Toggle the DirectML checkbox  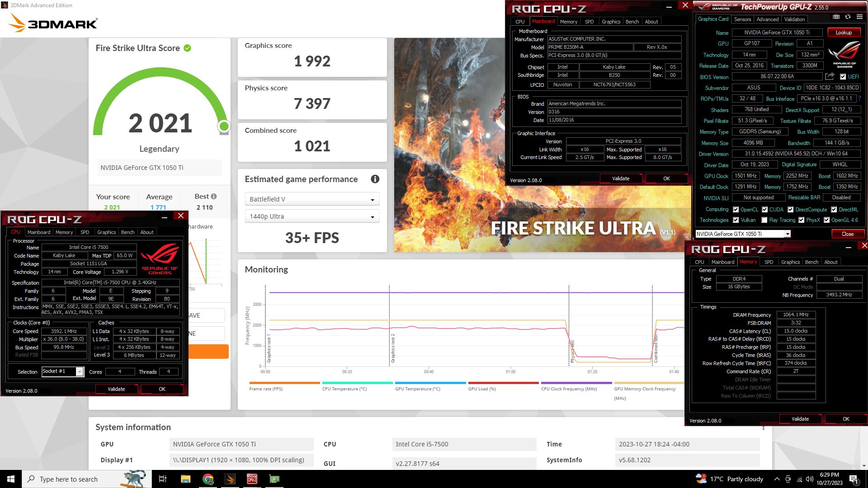[x=834, y=210]
